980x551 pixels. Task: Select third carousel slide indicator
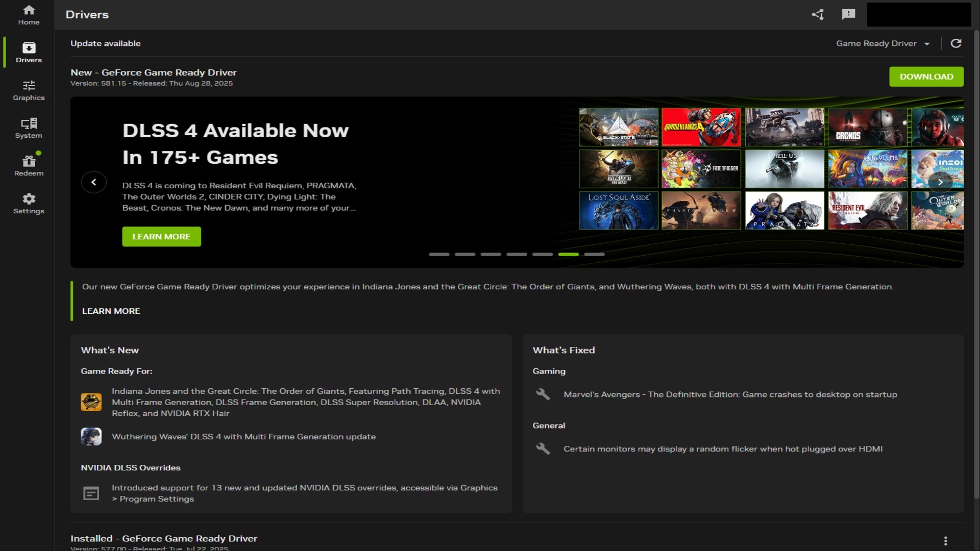click(x=491, y=254)
